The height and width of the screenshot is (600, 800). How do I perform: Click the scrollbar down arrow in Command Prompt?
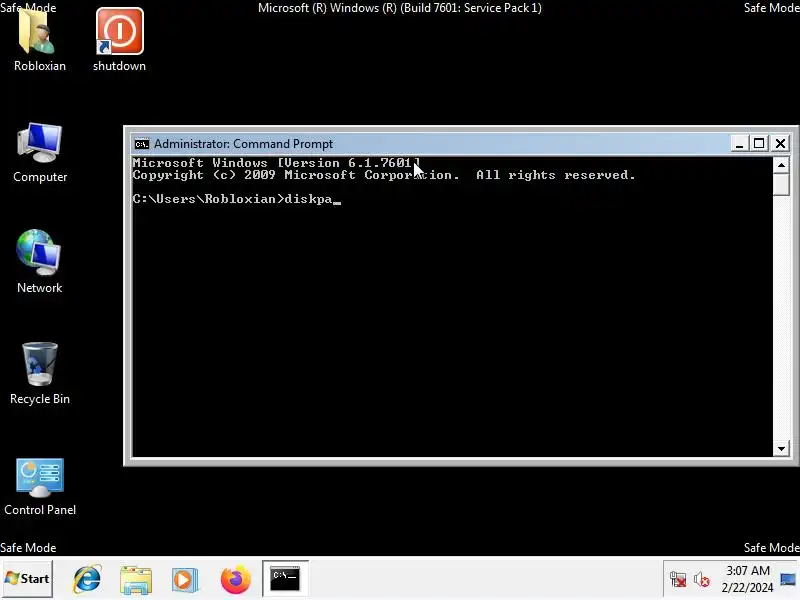(x=781, y=448)
